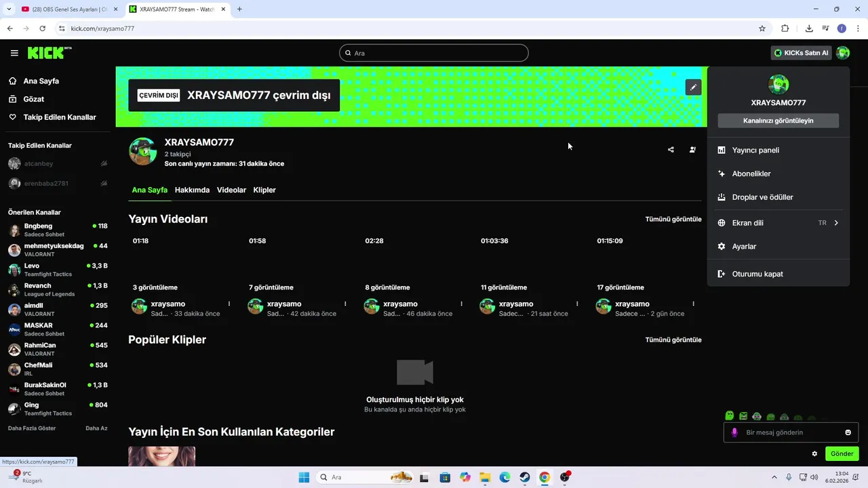Open options for the 01:15:09 video
Viewport: 868px width, 488px height.
pos(693,304)
